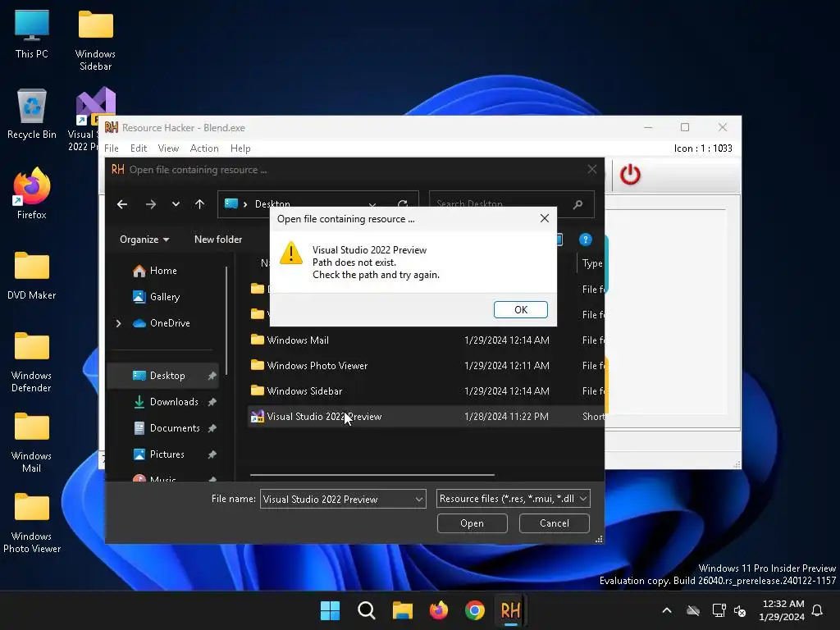
Task: Click the help question mark icon
Action: tap(585, 240)
